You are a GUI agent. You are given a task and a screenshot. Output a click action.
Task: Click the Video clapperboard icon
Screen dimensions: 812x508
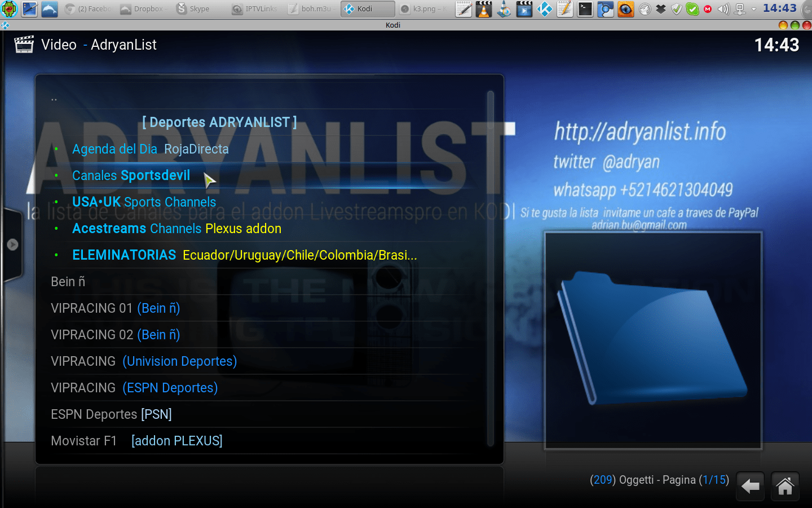point(24,45)
